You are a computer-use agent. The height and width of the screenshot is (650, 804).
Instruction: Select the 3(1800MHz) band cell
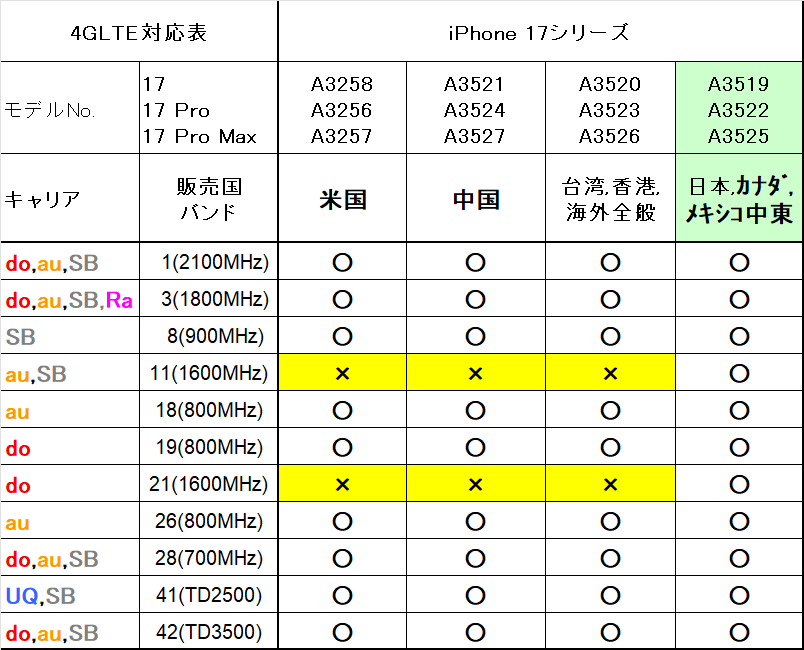tap(209, 298)
